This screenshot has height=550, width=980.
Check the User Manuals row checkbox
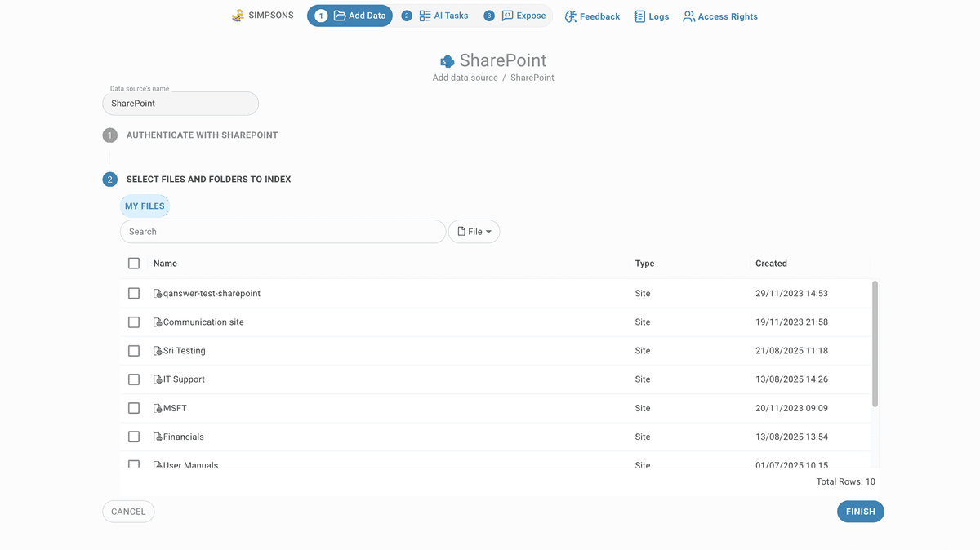tap(134, 464)
